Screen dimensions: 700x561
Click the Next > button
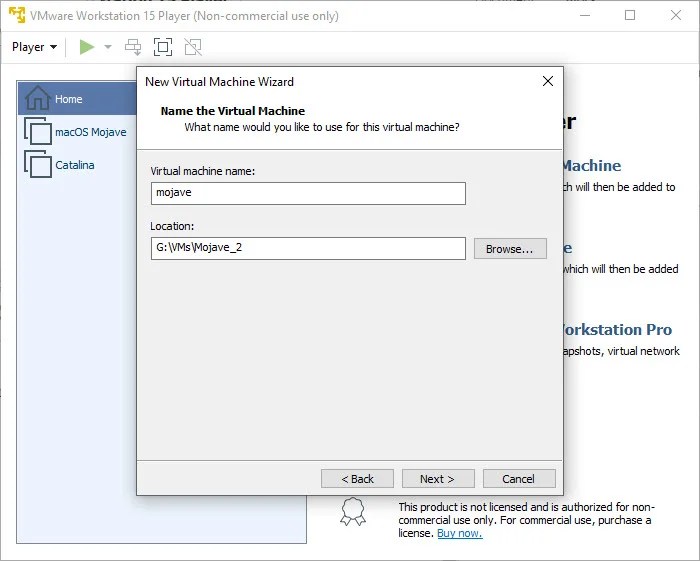click(x=438, y=479)
